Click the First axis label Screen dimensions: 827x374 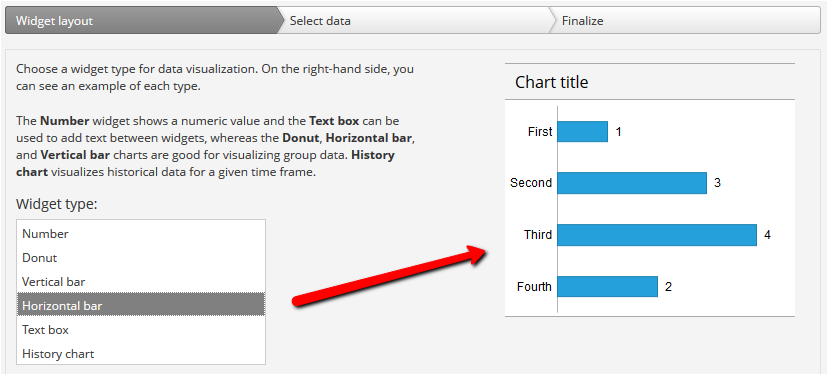540,131
